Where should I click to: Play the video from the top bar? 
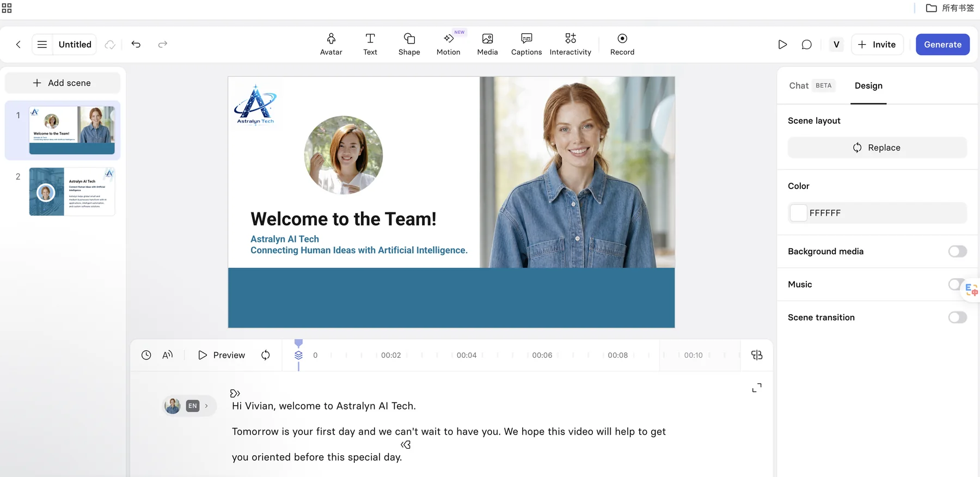[782, 45]
